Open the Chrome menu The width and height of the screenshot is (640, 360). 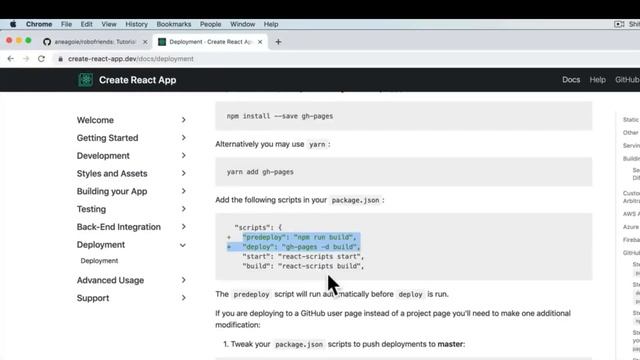[39, 24]
